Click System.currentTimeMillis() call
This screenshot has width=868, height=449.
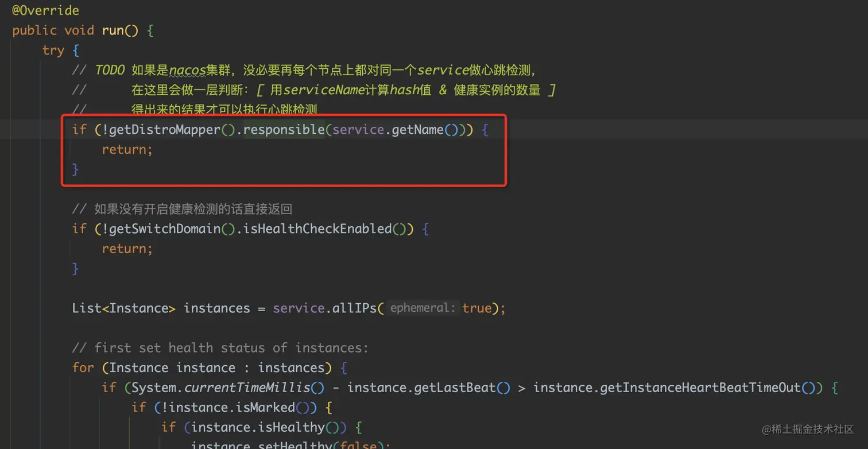(x=228, y=388)
